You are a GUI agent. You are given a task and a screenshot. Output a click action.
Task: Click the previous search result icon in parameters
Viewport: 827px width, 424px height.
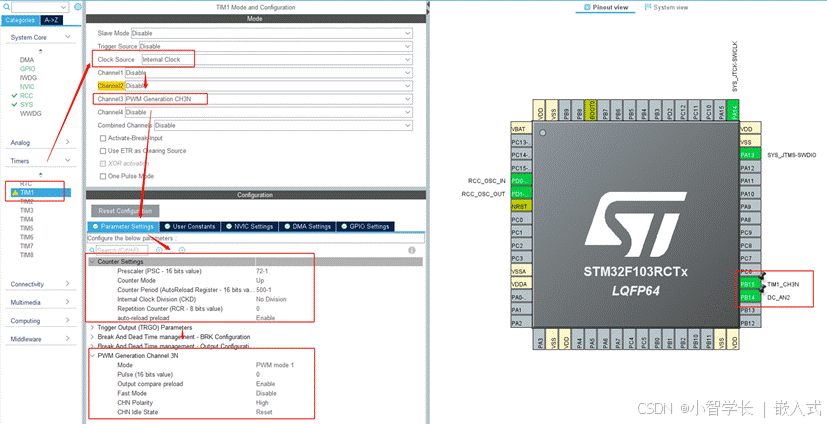click(x=159, y=250)
